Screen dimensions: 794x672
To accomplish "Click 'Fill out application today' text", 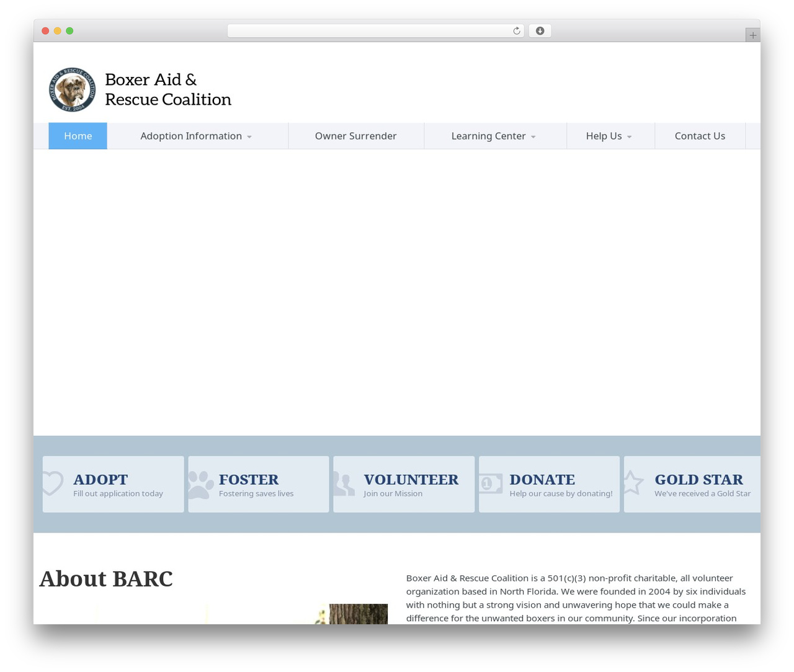I will click(118, 493).
